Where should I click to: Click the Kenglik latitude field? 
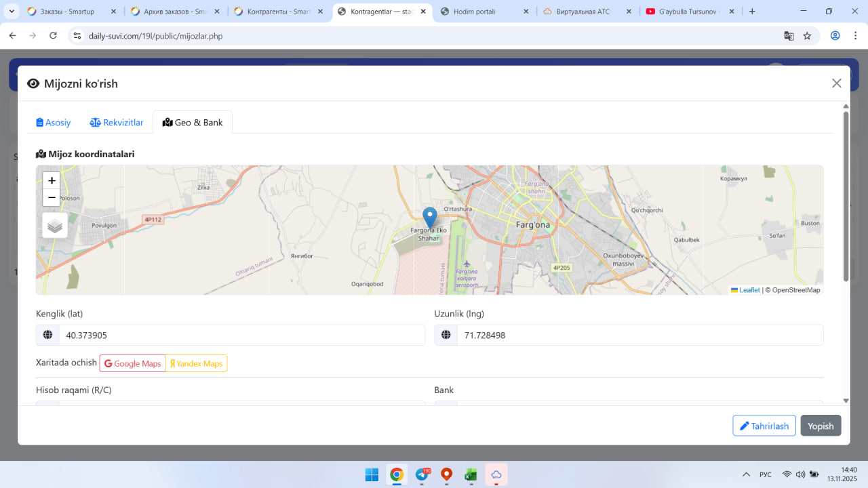[241, 335]
